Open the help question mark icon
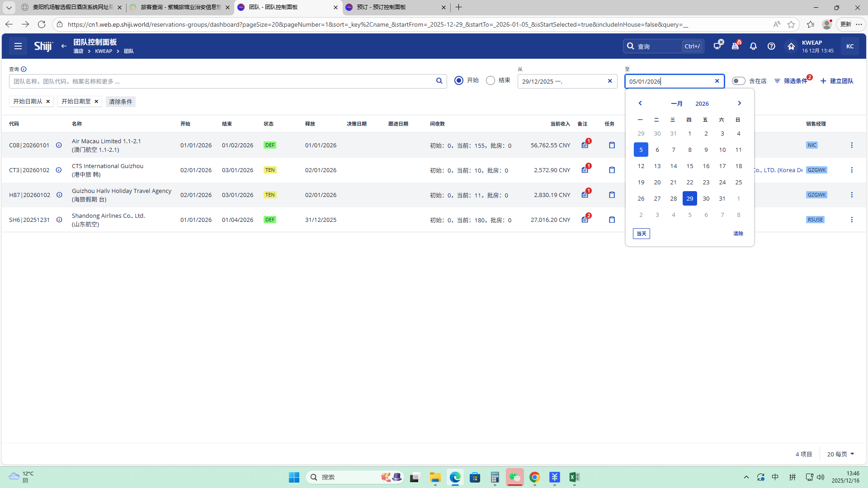 tap(771, 46)
